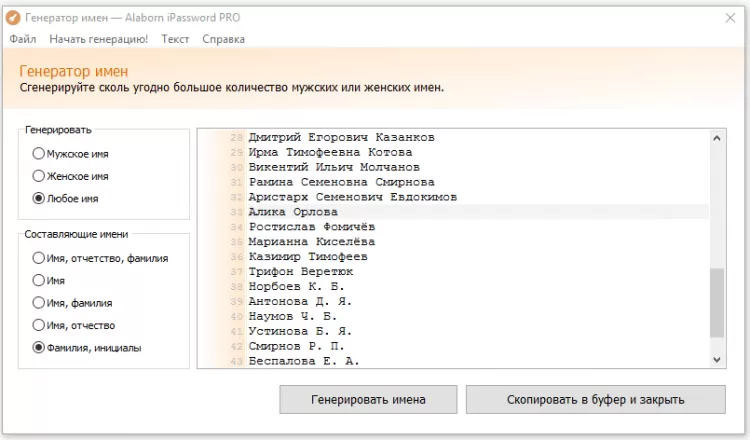Click the vertical scrollbar thumb of names list

(x=717, y=303)
